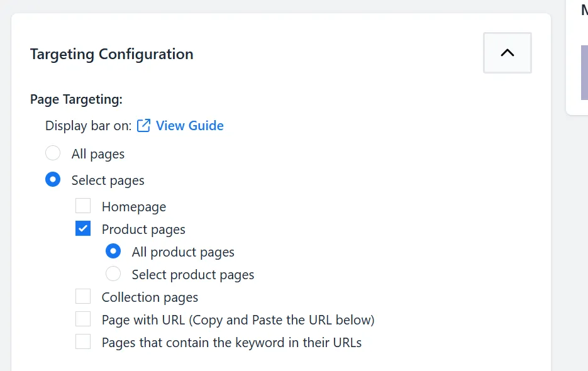This screenshot has width=588, height=371.
Task: Click the Page with URL label text
Action: pos(238,320)
